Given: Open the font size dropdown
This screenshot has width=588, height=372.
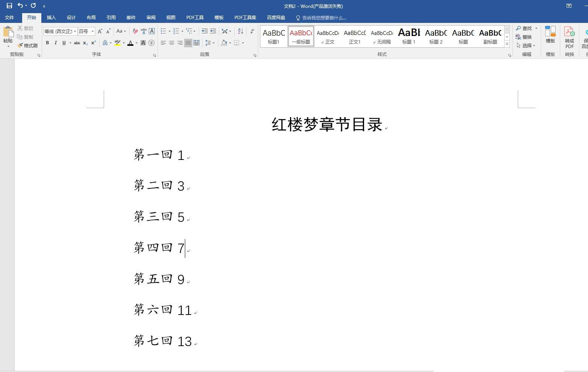Looking at the screenshot, I should 93,31.
